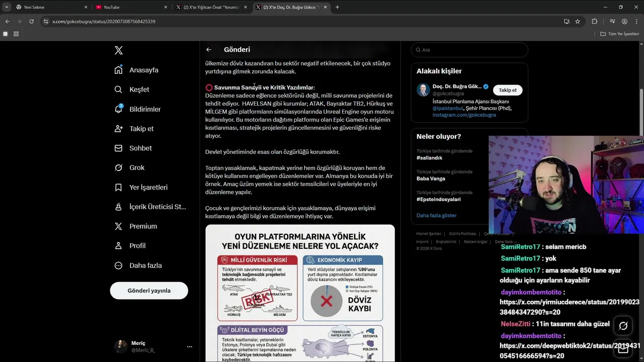Image resolution: width=644 pixels, height=362 pixels.
Task: Open Yer İşaretleri bookmarks
Action: pos(141,187)
